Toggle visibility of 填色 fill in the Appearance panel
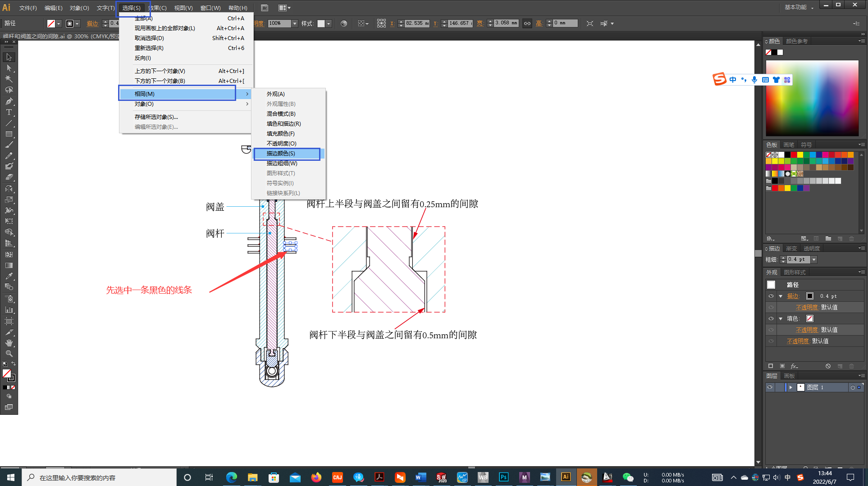Viewport: 868px width, 486px height. pos(771,318)
